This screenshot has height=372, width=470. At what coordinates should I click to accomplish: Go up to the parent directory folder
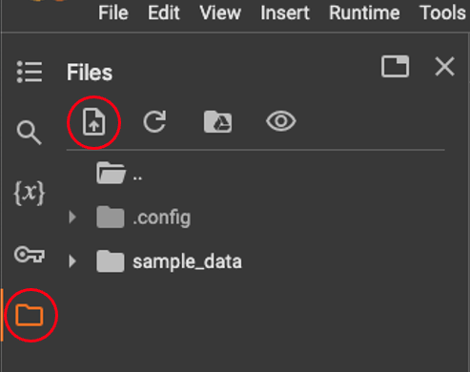[119, 173]
